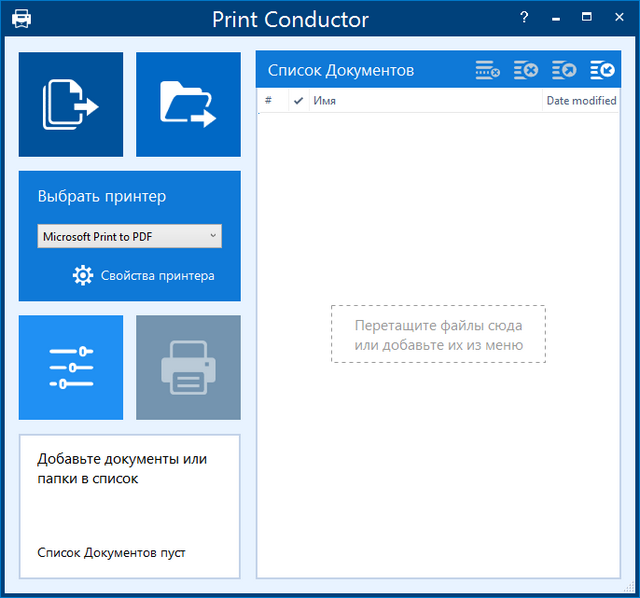Open help with the question mark button
Screen dimensions: 640x598
[524, 17]
